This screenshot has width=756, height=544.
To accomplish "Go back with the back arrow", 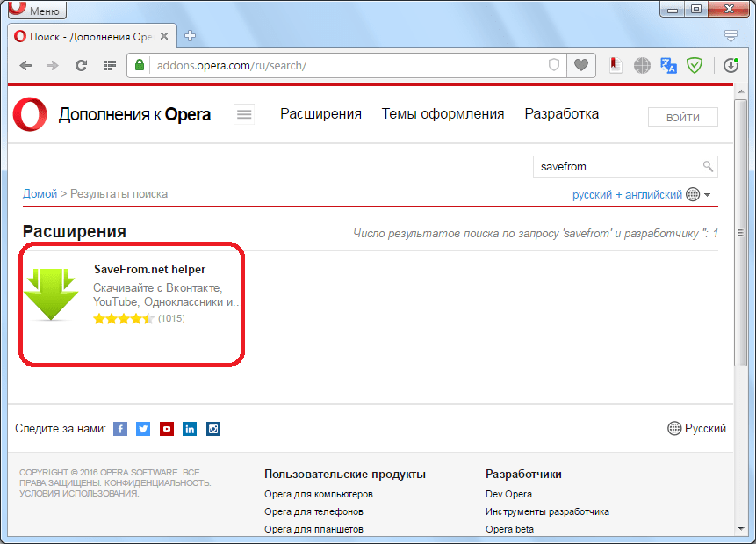I will point(25,65).
